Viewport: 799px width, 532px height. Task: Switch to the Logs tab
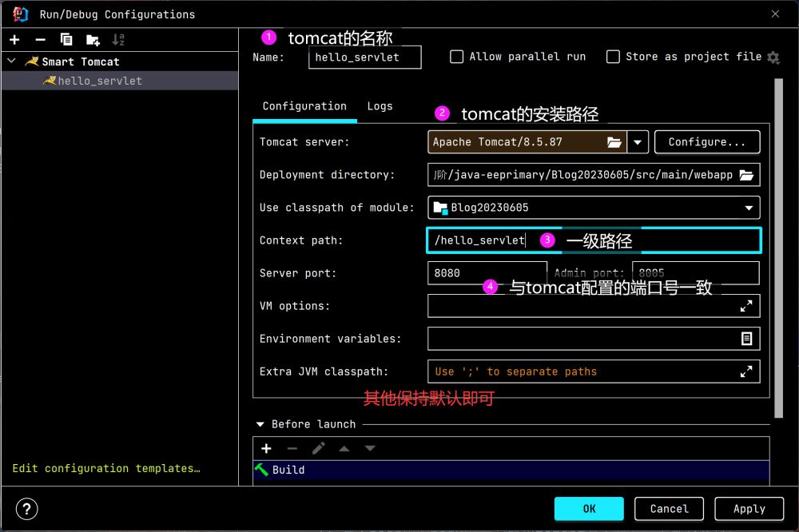point(380,106)
